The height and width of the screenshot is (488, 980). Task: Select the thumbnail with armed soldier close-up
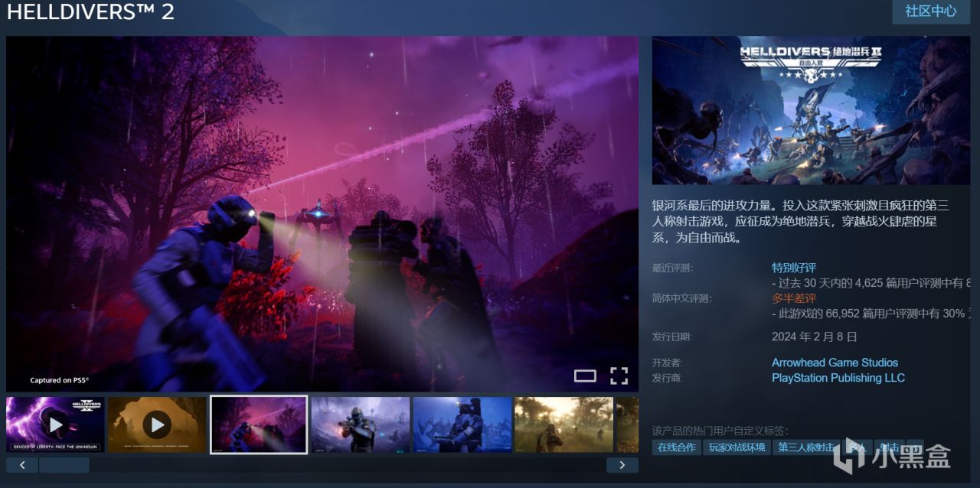[361, 425]
